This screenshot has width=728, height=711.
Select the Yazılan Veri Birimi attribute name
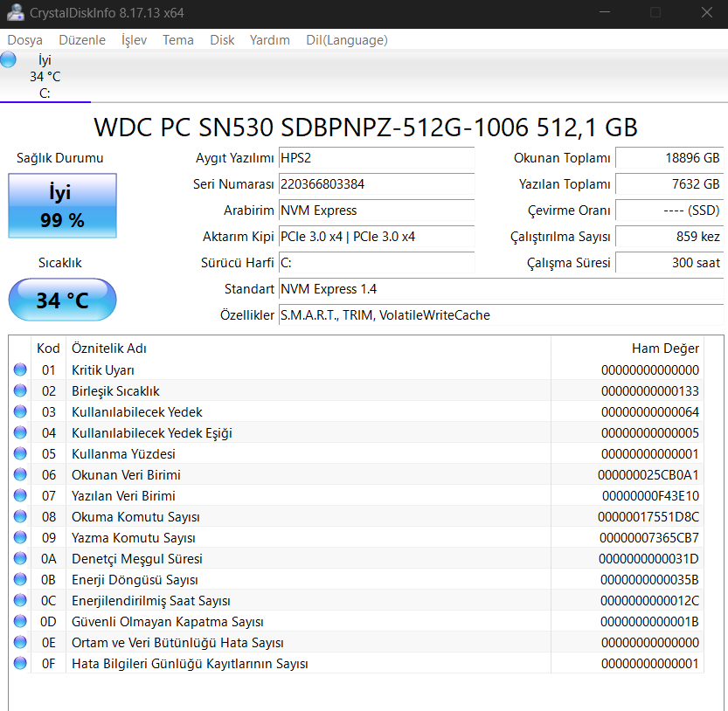123,496
